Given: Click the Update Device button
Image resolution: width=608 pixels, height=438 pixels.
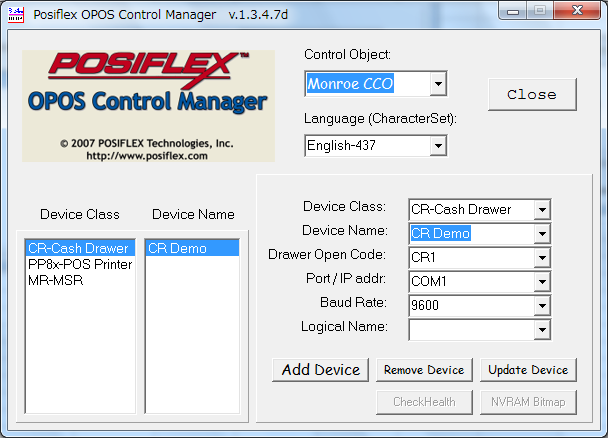Looking at the screenshot, I should tap(528, 370).
